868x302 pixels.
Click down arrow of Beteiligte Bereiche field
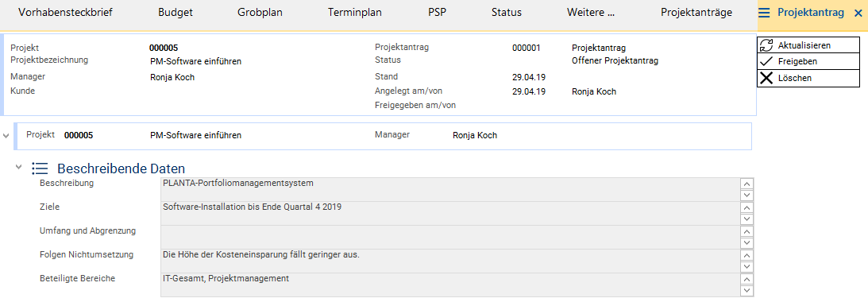746,290
